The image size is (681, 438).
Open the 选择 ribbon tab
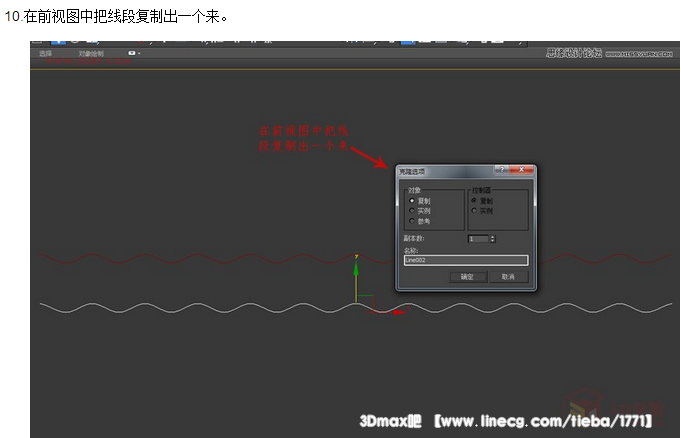click(45, 53)
